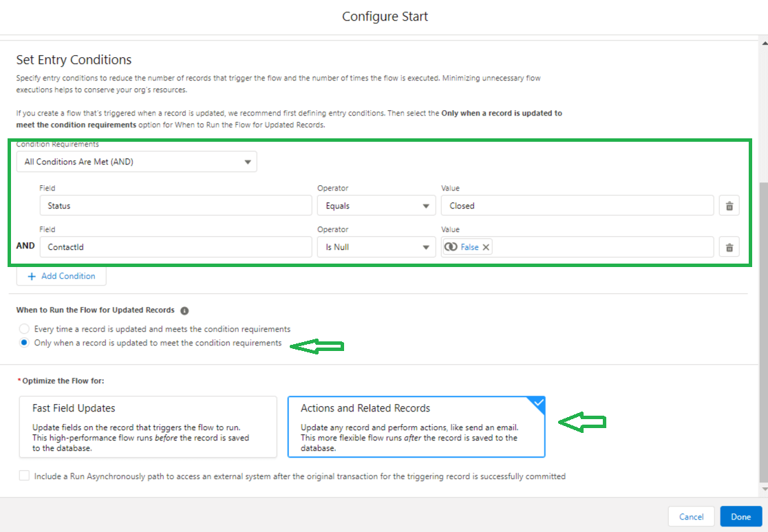
Task: Click the Cancel button
Action: click(691, 516)
